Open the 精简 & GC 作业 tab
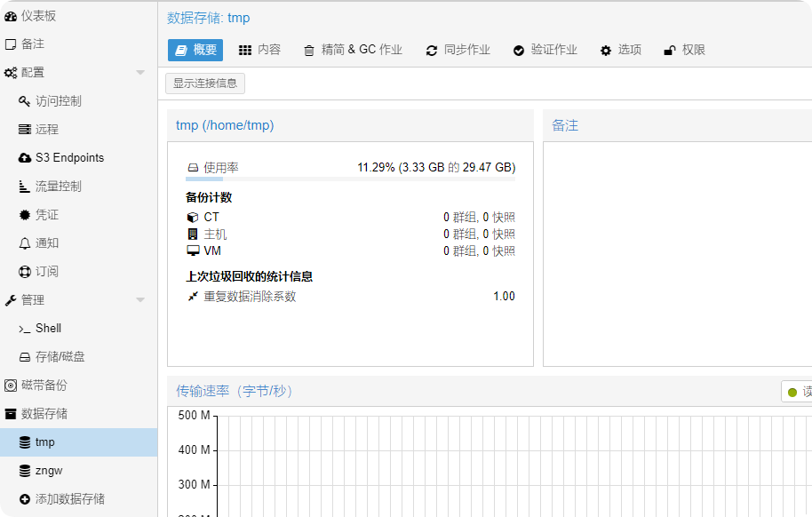Viewport: 812px width, 517px height. click(x=353, y=51)
